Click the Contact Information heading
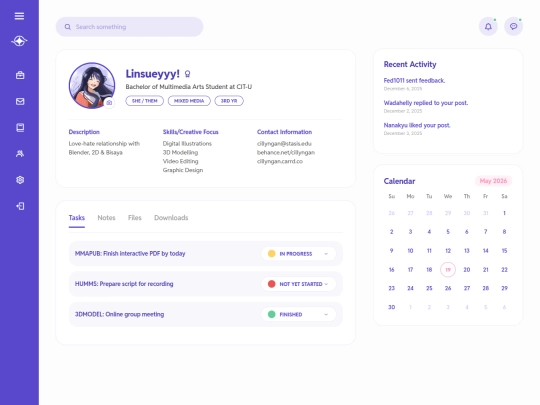 click(284, 132)
